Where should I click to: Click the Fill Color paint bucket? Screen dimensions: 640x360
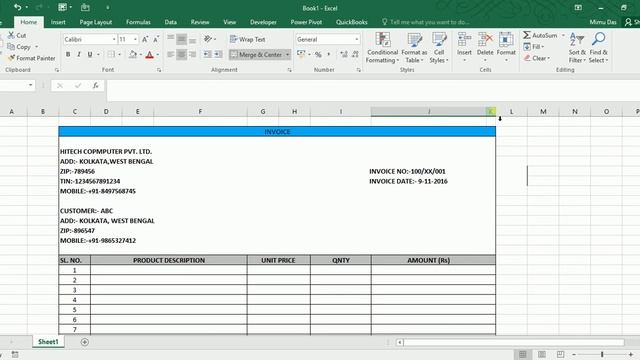[133, 54]
